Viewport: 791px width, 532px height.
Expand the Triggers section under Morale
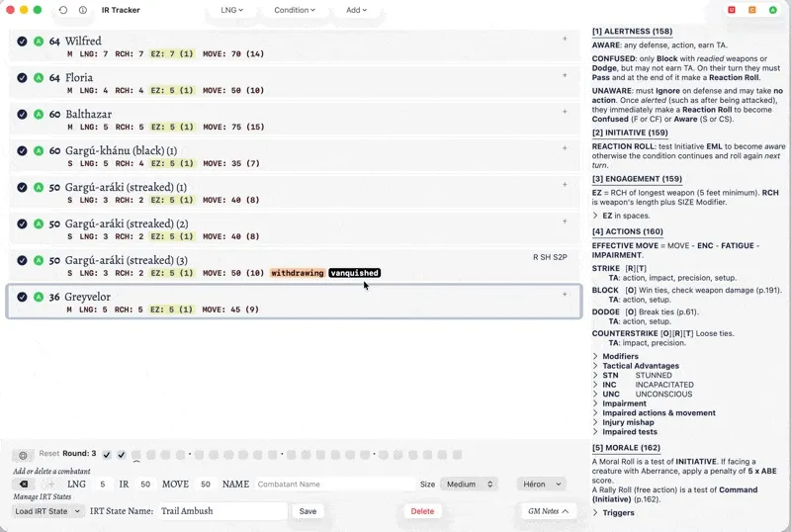pos(595,513)
